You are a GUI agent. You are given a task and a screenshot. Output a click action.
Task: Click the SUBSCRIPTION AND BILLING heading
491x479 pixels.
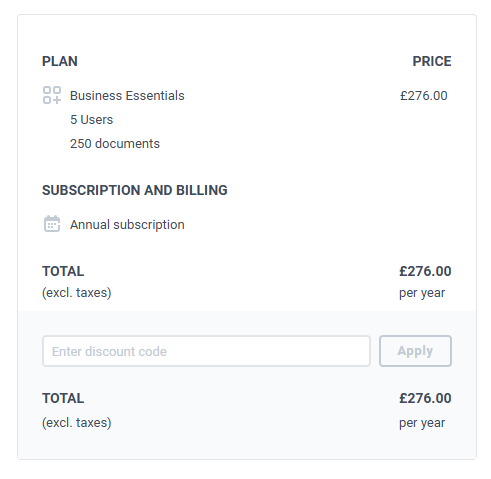point(135,190)
